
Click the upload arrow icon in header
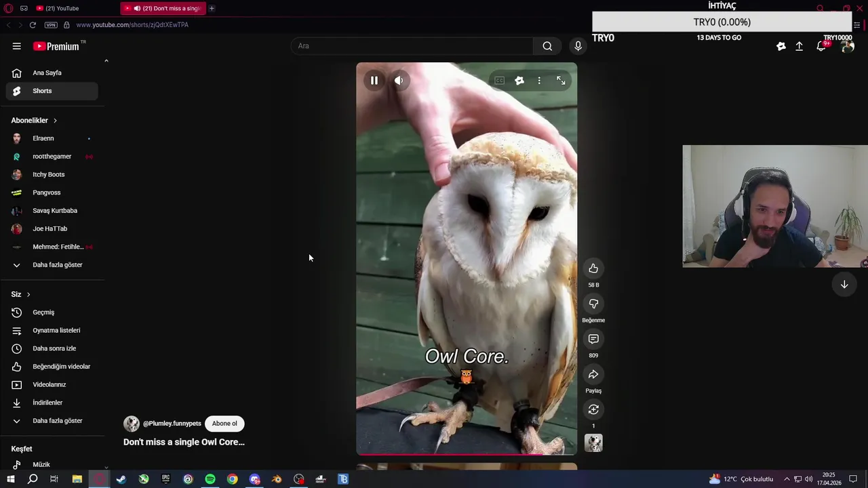pyautogui.click(x=800, y=46)
